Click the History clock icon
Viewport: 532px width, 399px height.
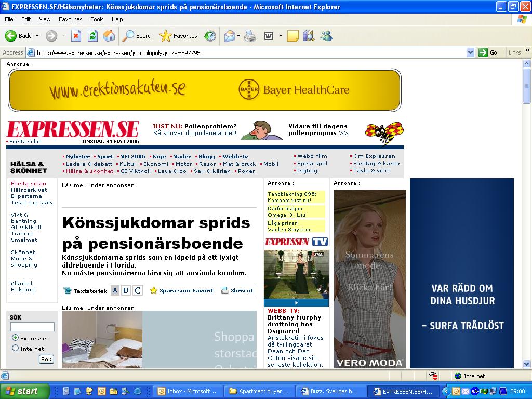[210, 36]
